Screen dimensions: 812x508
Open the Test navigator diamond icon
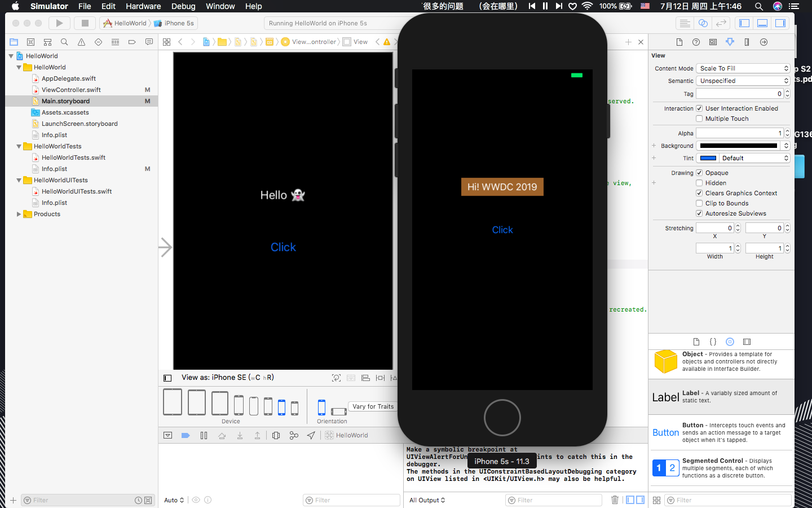(x=98, y=42)
